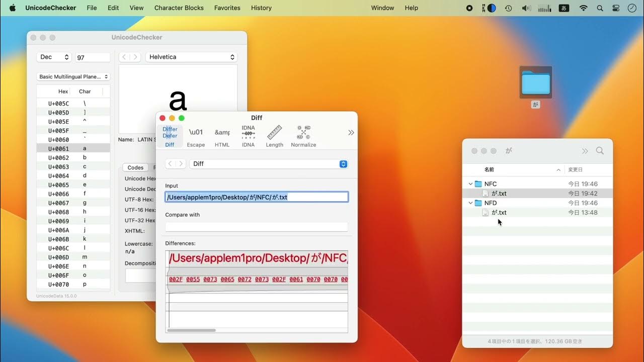Click the NFC folder icon
Screen dimensions: 644x362
[x=478, y=184]
